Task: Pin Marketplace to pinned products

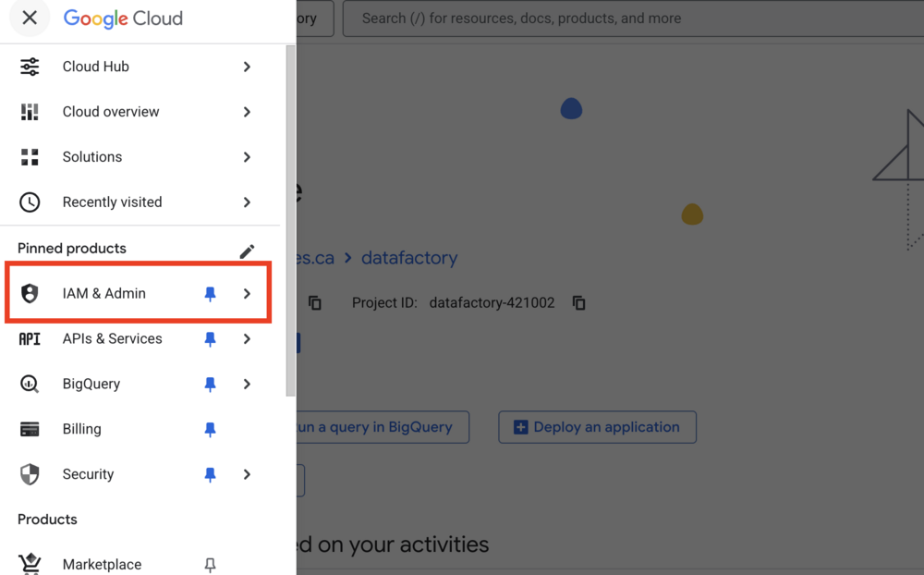Action: click(x=210, y=564)
